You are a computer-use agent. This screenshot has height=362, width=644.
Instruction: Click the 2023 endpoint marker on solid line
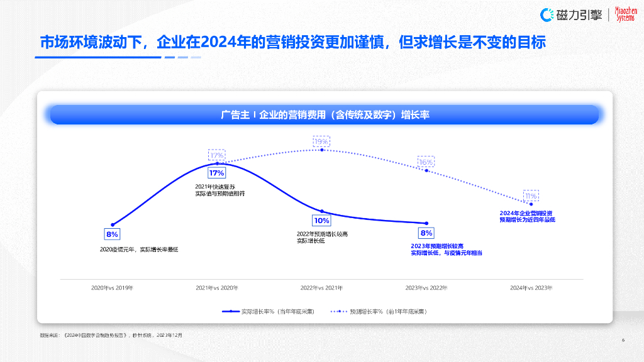coord(427,222)
